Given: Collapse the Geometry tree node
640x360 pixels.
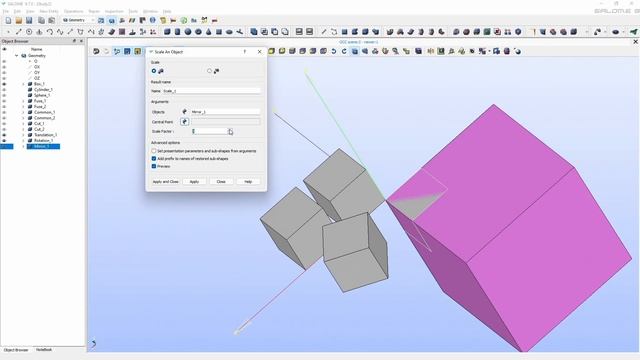Looking at the screenshot, I should [x=17, y=56].
